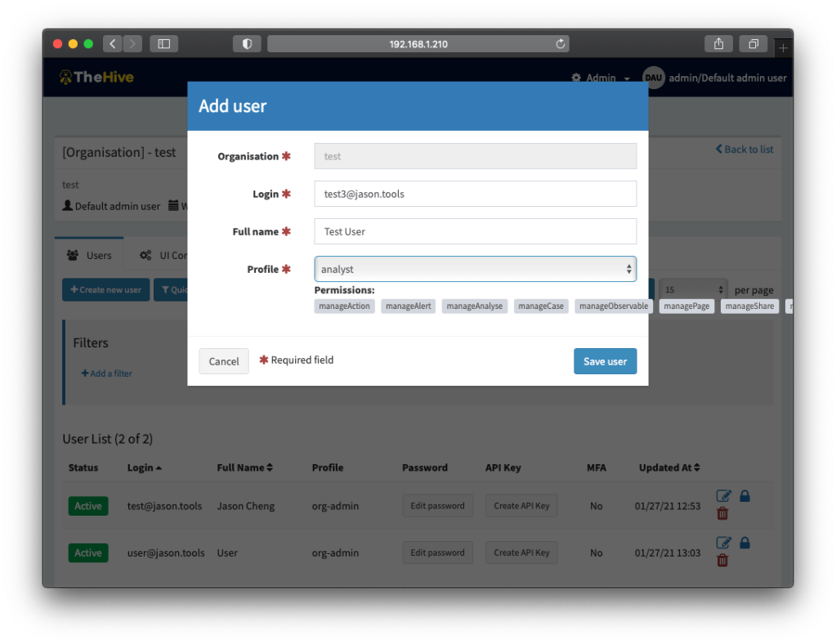Screen dimensions: 836x644
Task: Toggle the Safari sidebar icon
Action: [x=163, y=44]
